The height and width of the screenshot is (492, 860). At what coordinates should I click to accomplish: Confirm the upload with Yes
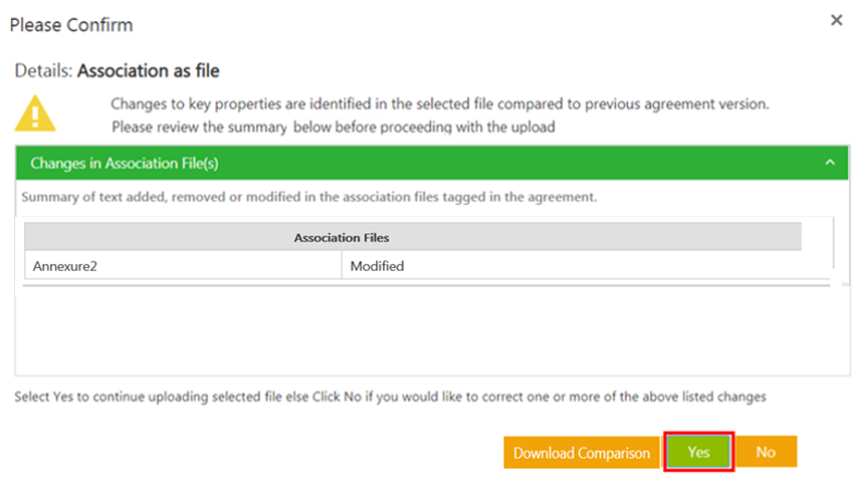tap(698, 452)
